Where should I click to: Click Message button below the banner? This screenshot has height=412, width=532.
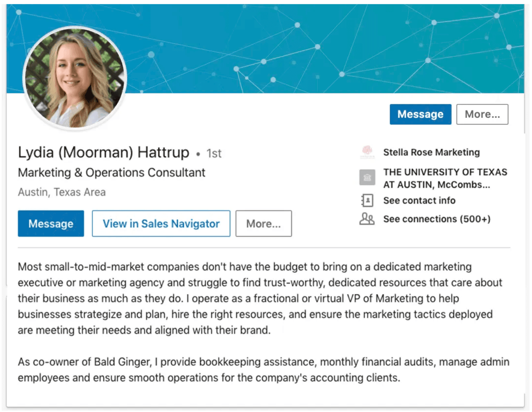pos(420,114)
